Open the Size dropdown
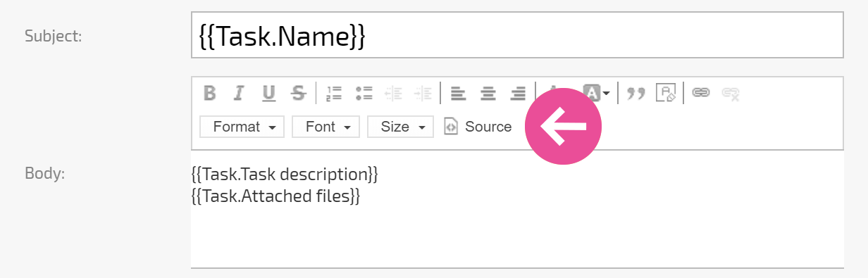Screen dimensions: 868x278 [x=401, y=127]
